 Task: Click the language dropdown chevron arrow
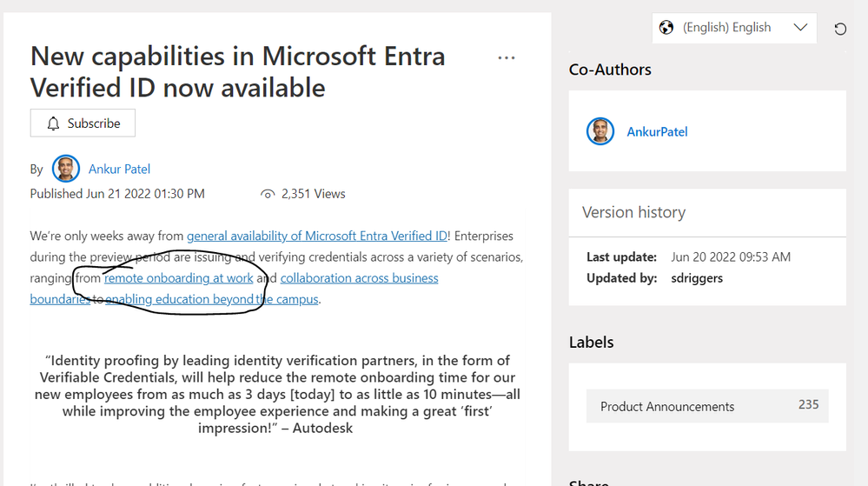(x=800, y=27)
